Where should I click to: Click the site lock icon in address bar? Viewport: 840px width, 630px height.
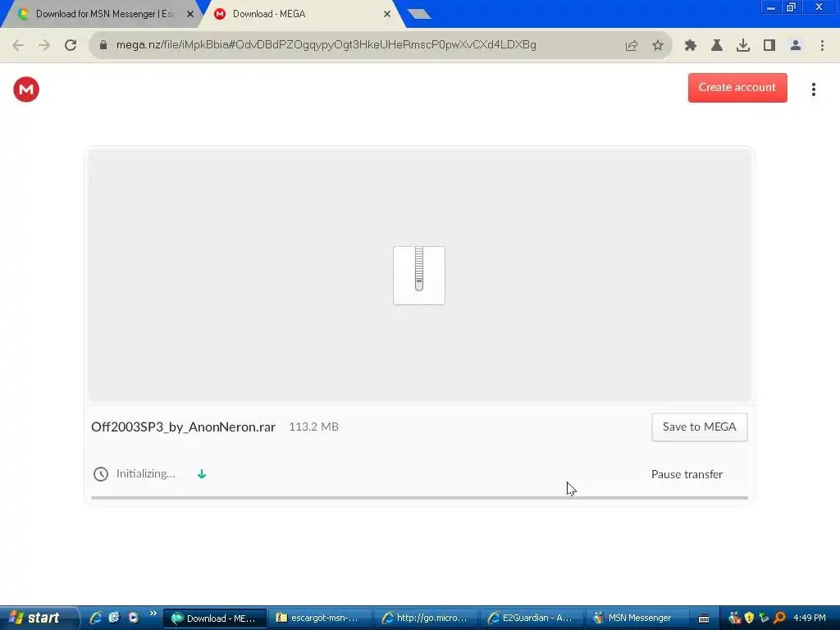click(103, 45)
